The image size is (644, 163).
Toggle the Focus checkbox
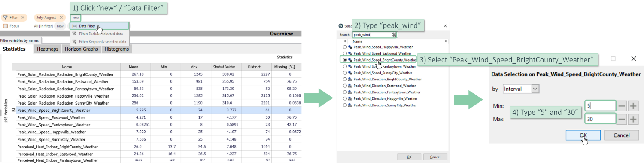coord(5,26)
